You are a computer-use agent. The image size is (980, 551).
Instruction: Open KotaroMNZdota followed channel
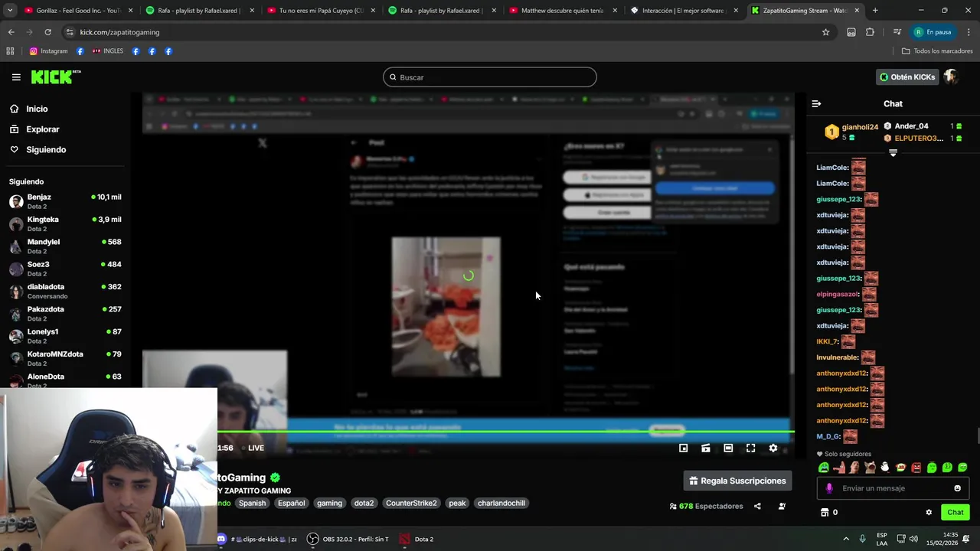[64, 358]
